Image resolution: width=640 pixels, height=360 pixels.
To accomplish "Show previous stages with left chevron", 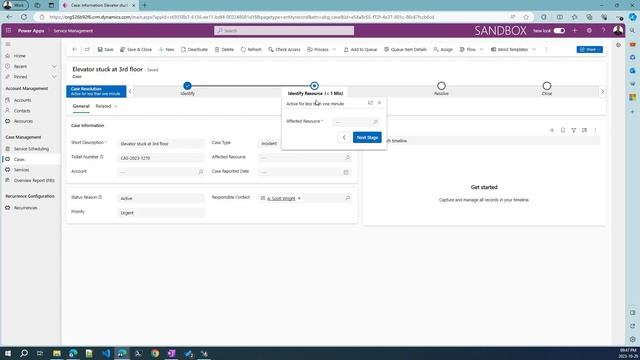I will (x=130, y=91).
